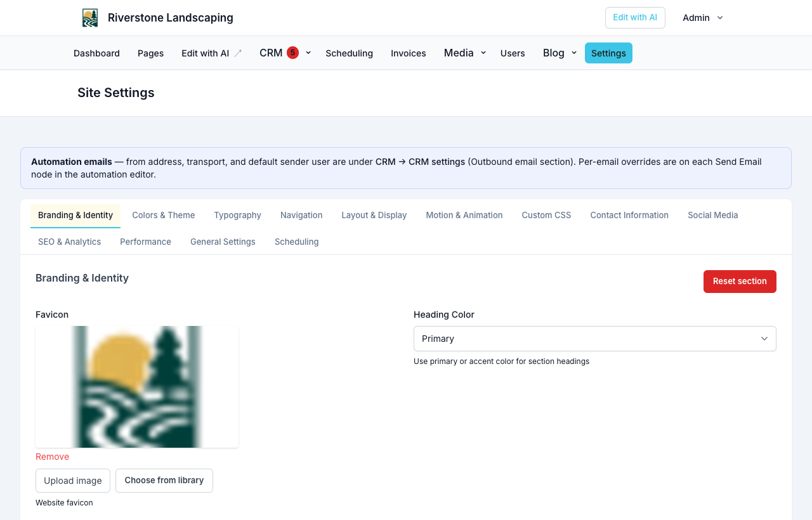This screenshot has width=812, height=520.
Task: Click the Heading Color field label
Action: (444, 315)
